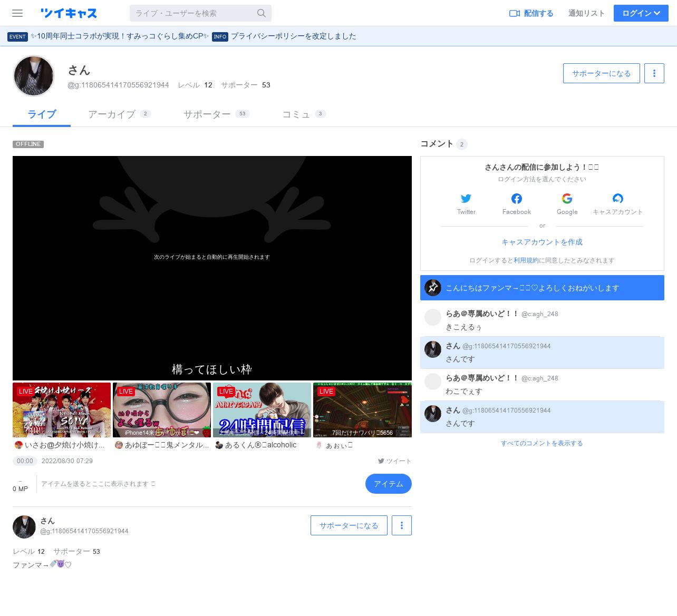Click the pinned comment pin icon
The width and height of the screenshot is (677, 616).
pyautogui.click(x=433, y=288)
